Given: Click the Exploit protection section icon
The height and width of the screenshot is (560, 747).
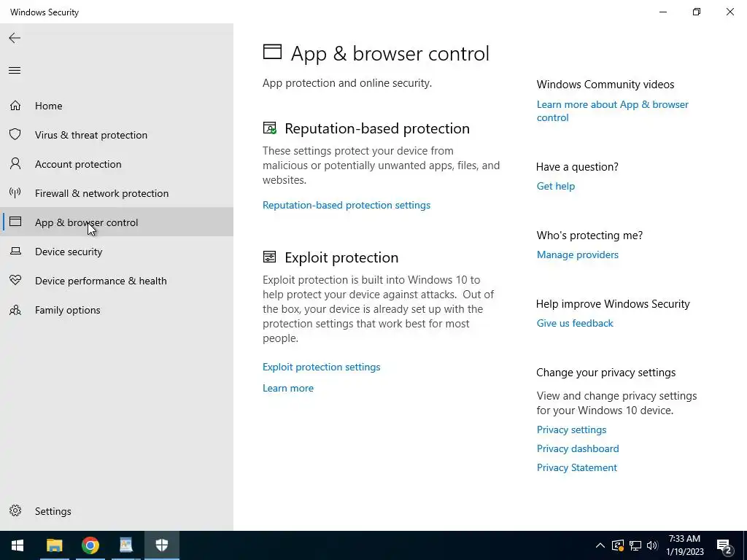Looking at the screenshot, I should (269, 257).
